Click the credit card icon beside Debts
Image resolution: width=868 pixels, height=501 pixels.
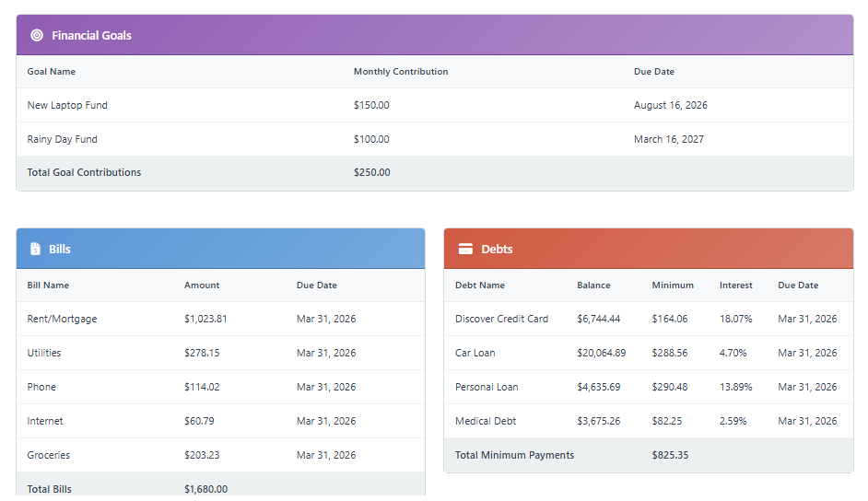[x=465, y=249]
